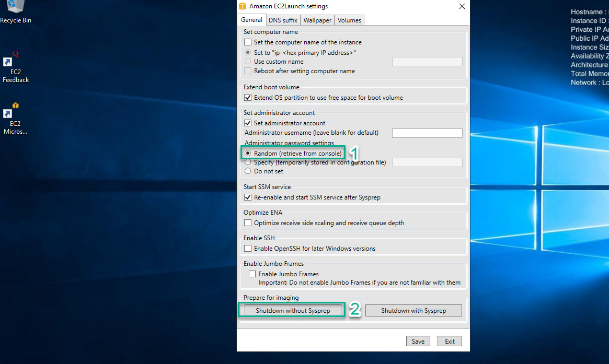Enable OpenSSH for later Windows versions
Image resolution: width=609 pixels, height=364 pixels.
pyautogui.click(x=248, y=249)
